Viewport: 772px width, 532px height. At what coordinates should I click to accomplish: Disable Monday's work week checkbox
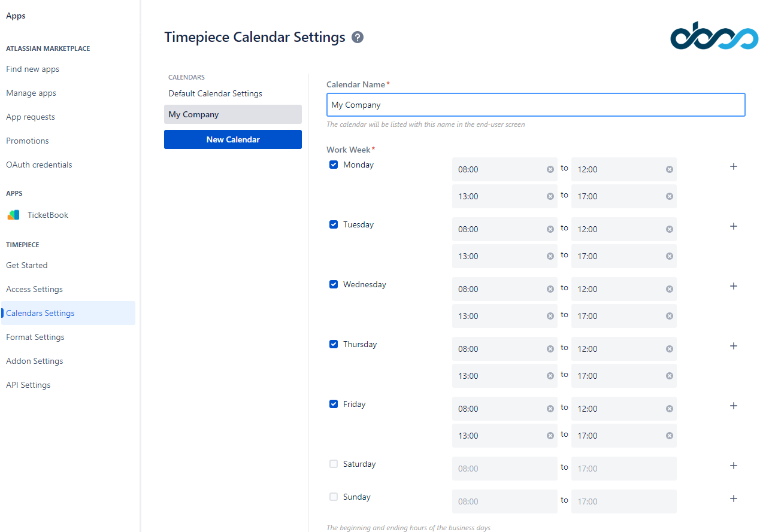[x=333, y=165]
